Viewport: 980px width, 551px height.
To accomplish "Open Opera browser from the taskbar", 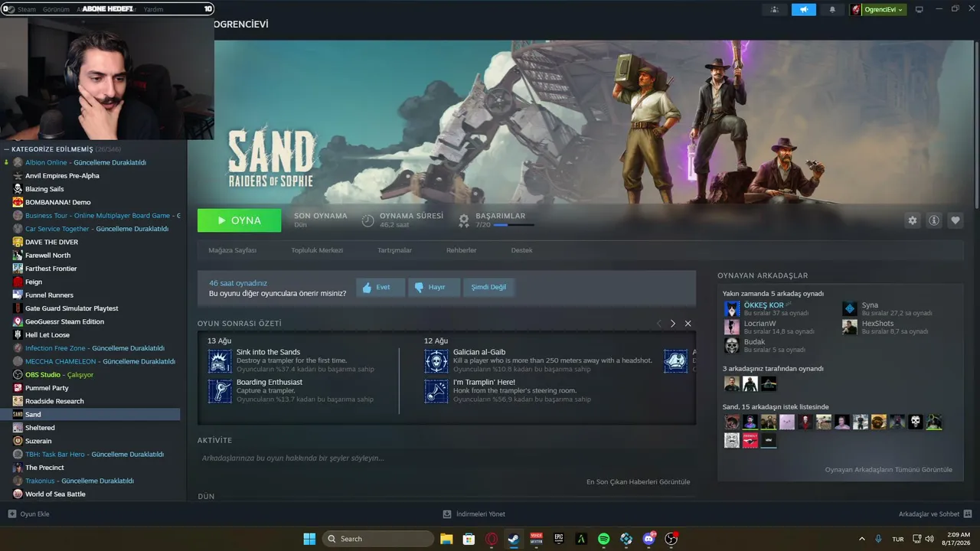I will click(492, 539).
